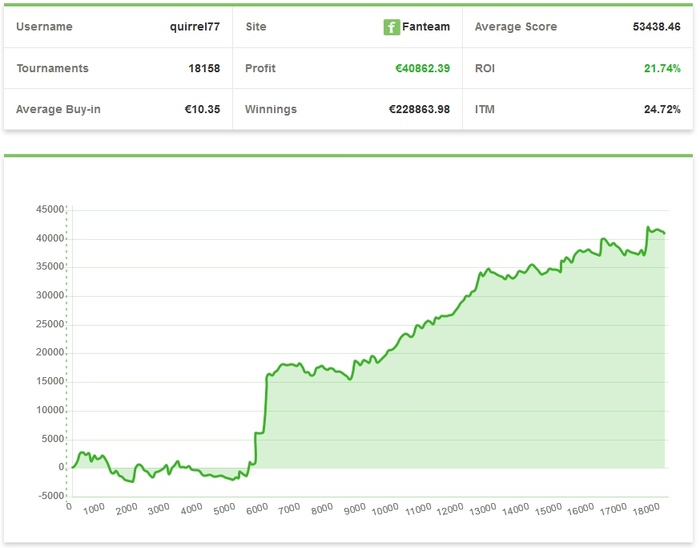Click the 1000 x-axis label
Image resolution: width=700 pixels, height=548 pixels.
coord(94,509)
